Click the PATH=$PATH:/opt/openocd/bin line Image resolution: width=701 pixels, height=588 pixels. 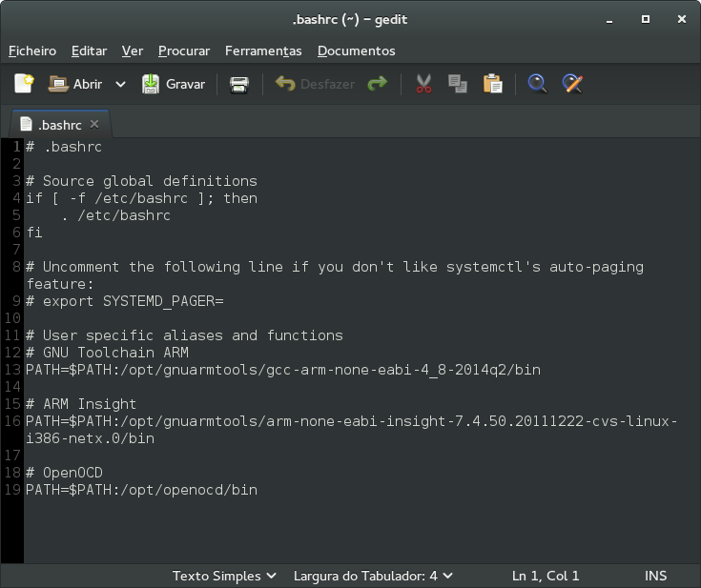(x=141, y=490)
